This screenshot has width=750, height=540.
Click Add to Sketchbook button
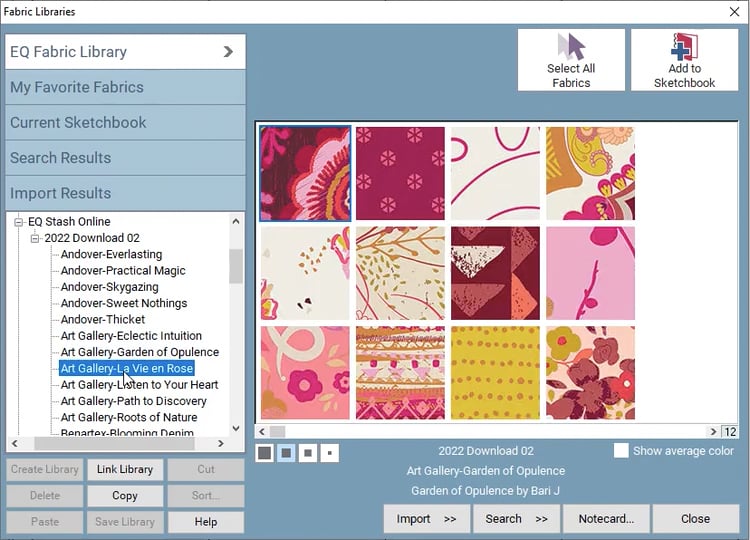coord(684,60)
